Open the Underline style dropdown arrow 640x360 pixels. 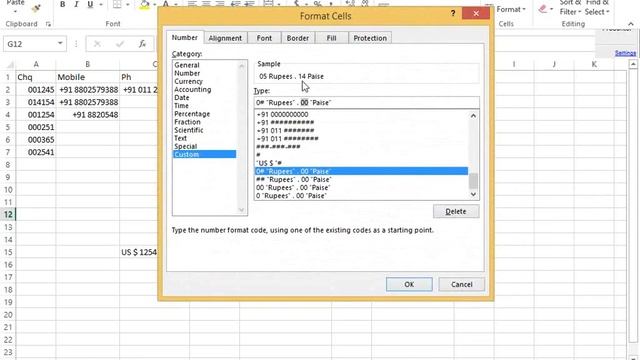click(100, 4)
